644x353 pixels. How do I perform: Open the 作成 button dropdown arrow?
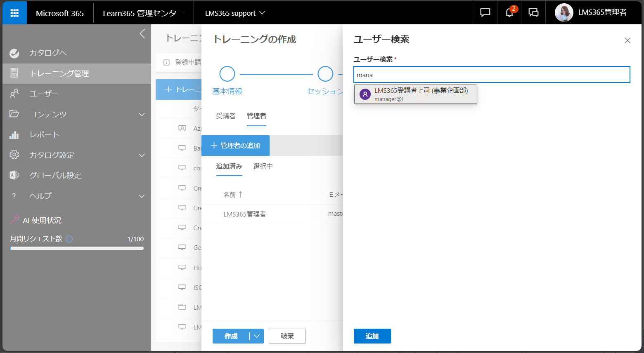pos(256,336)
